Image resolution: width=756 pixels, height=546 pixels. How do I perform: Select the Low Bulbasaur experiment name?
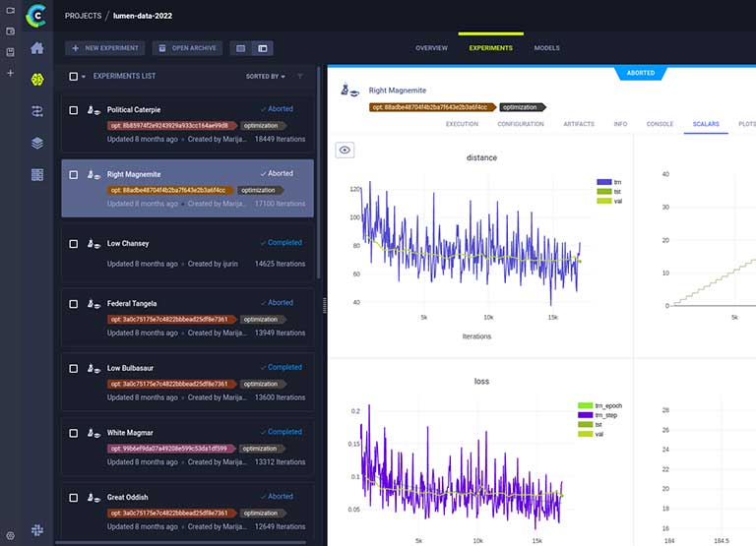point(130,368)
